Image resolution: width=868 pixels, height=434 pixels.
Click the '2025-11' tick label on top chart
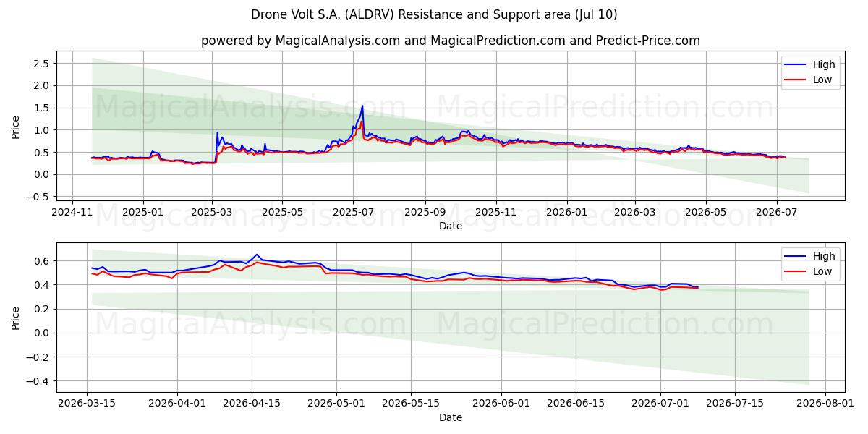click(x=496, y=212)
